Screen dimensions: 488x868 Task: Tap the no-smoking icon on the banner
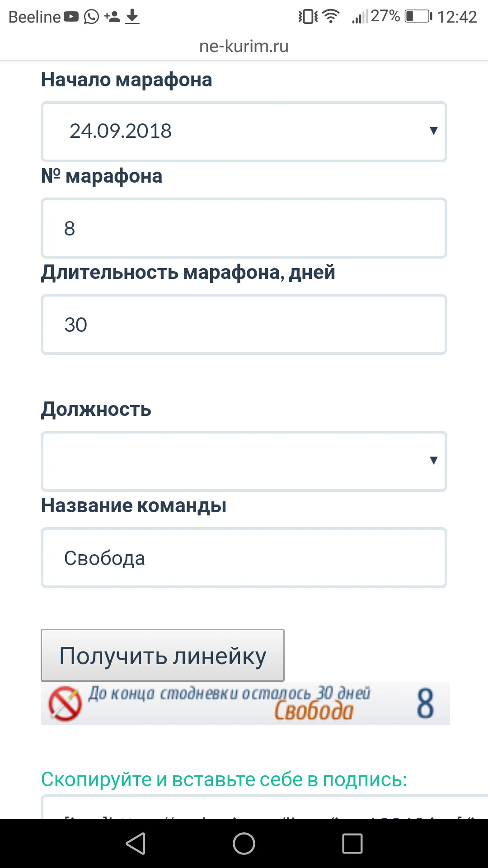(62, 703)
